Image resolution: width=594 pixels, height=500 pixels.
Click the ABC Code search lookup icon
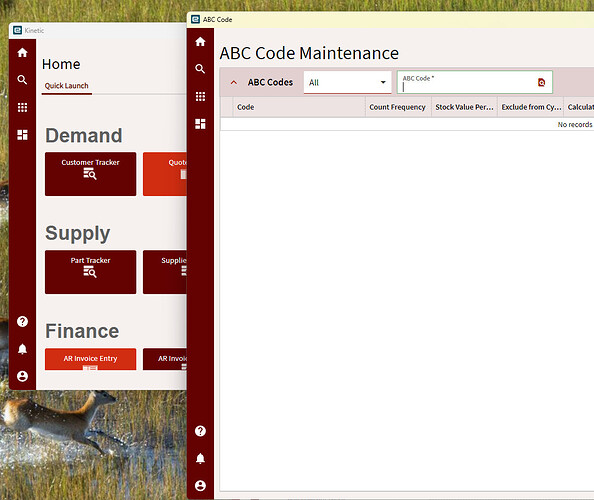coord(542,82)
